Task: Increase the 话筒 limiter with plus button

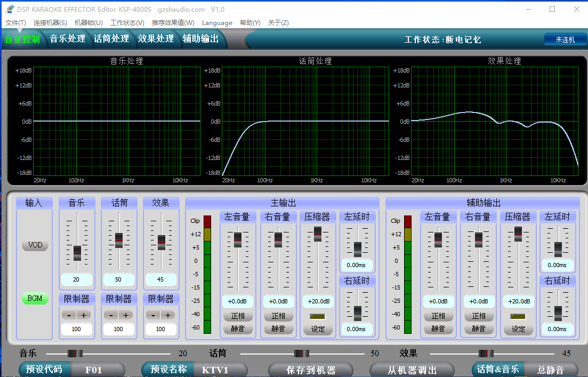Action: click(x=126, y=316)
